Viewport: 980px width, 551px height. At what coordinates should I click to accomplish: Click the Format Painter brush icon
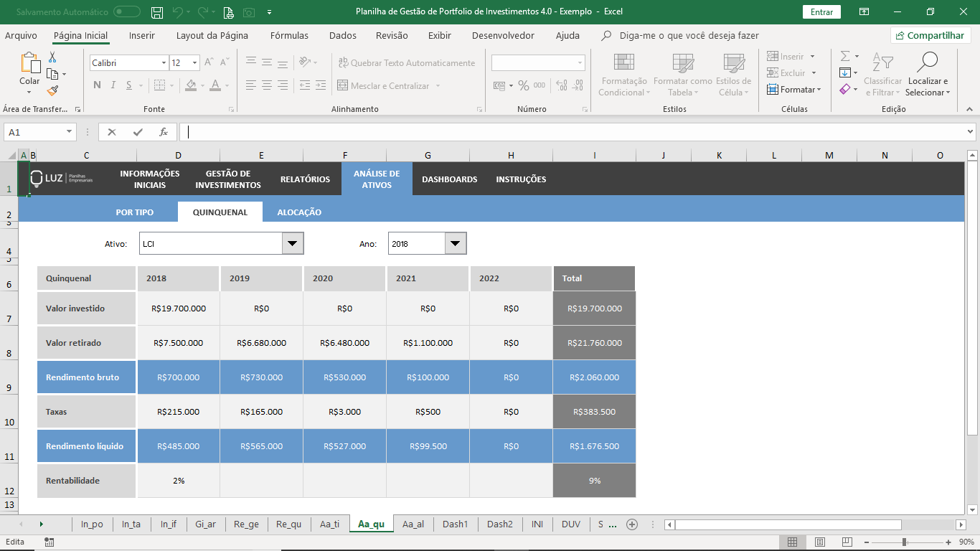pos(52,90)
